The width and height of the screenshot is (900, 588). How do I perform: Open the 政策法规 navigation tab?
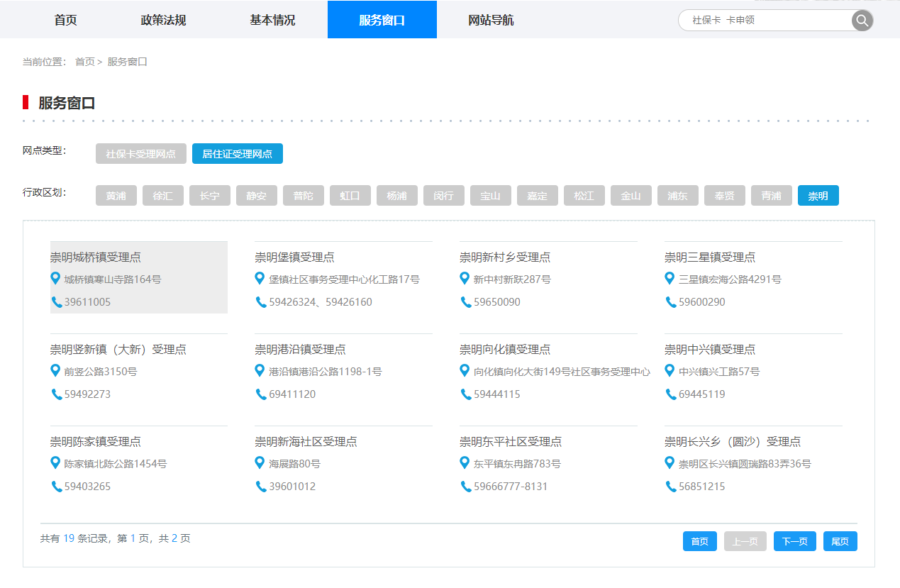pos(163,20)
